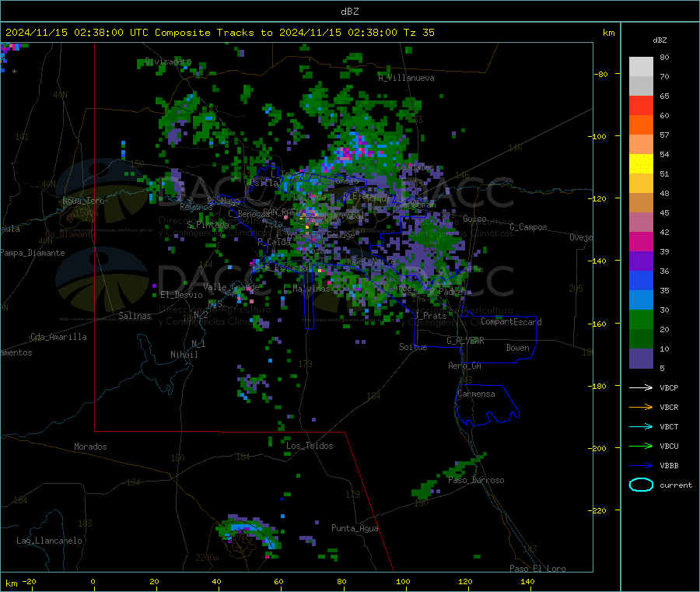
Task: Click the 100 km horizontal axis tick
Action: [403, 581]
